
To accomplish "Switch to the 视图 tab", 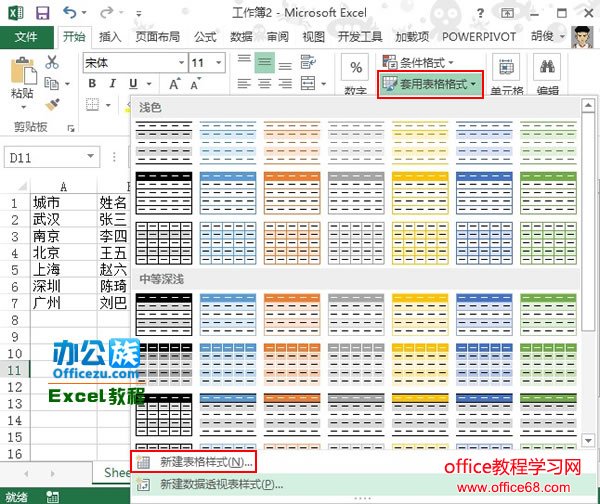I will [x=313, y=37].
